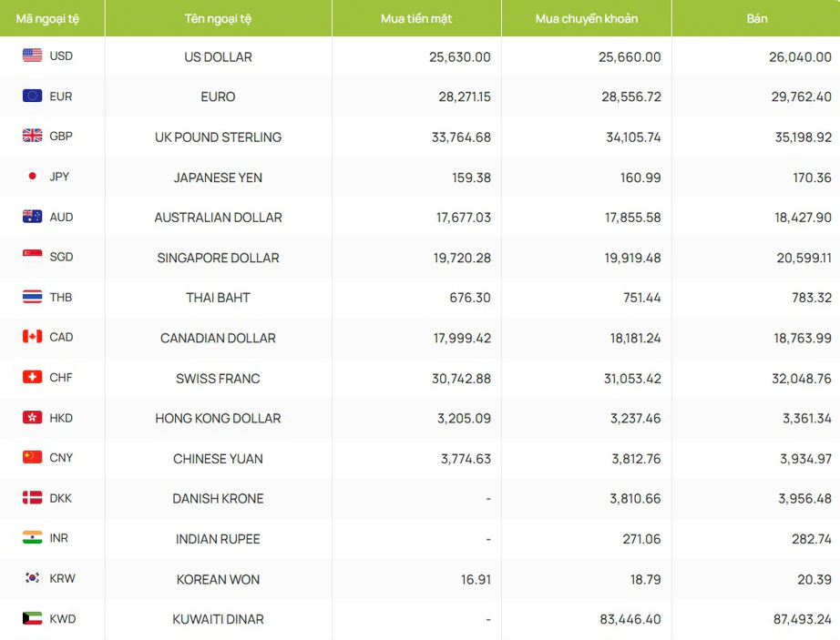Click the INDIAN RUPEE selling rate 282.74
Image resolution: width=840 pixels, height=640 pixels.
point(812,539)
